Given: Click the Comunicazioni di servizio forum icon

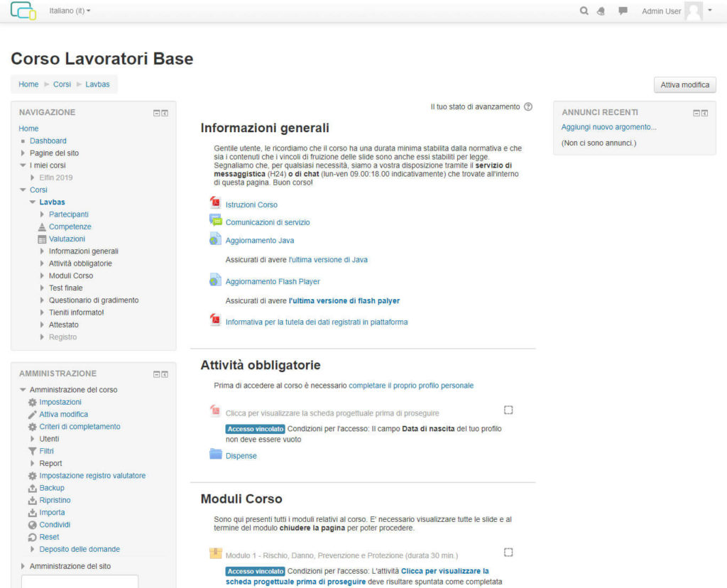Looking at the screenshot, I should [216, 221].
